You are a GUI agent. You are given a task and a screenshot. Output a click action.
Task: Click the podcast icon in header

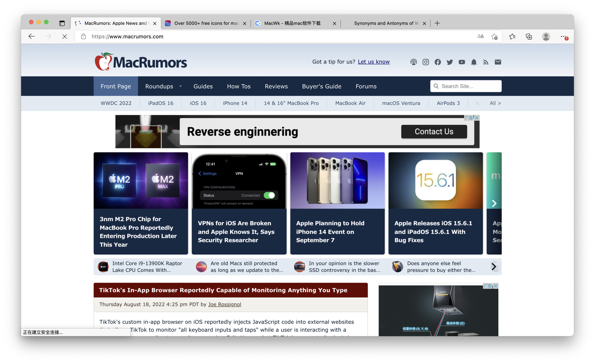pyautogui.click(x=414, y=62)
